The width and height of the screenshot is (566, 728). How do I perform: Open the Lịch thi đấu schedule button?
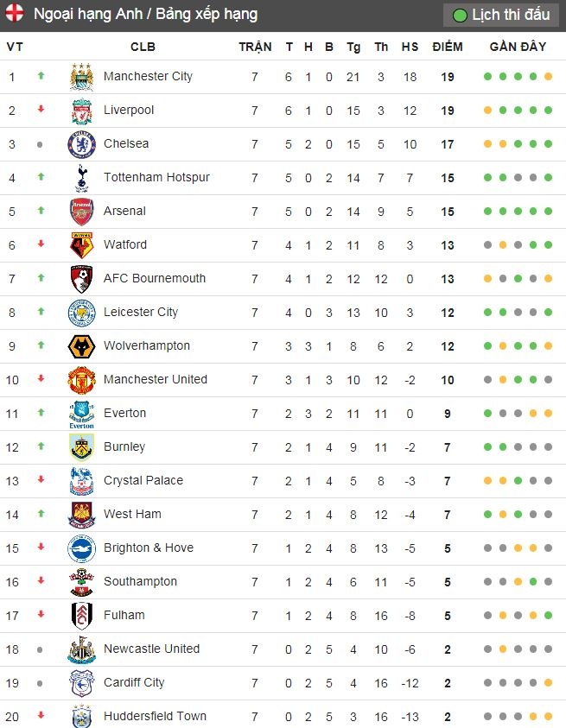(x=501, y=16)
